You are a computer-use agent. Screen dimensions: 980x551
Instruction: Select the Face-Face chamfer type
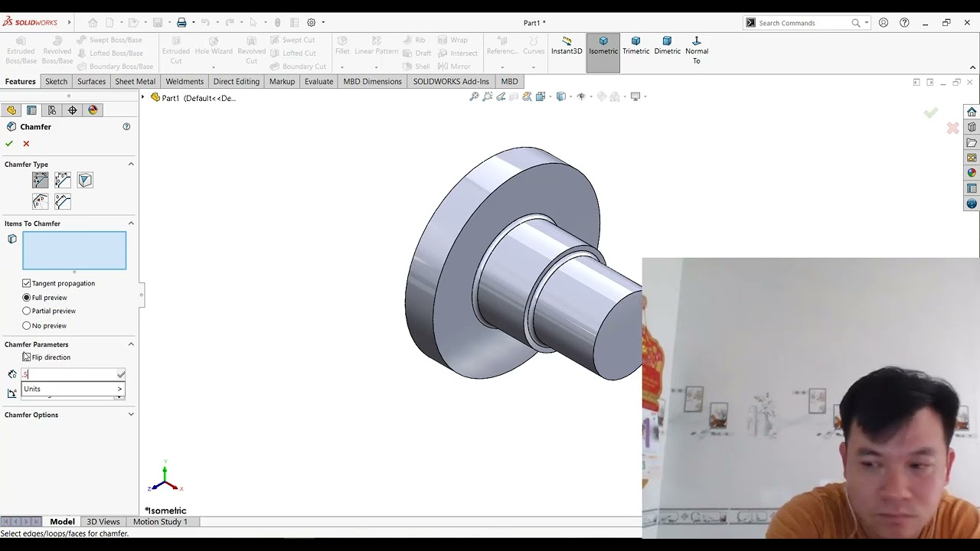[63, 202]
